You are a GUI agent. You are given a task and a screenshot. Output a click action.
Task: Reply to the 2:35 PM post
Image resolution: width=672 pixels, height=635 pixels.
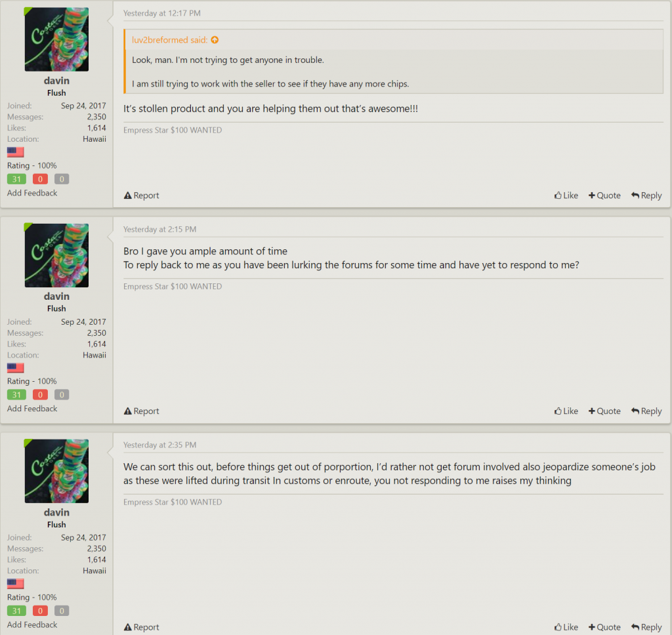(x=646, y=627)
